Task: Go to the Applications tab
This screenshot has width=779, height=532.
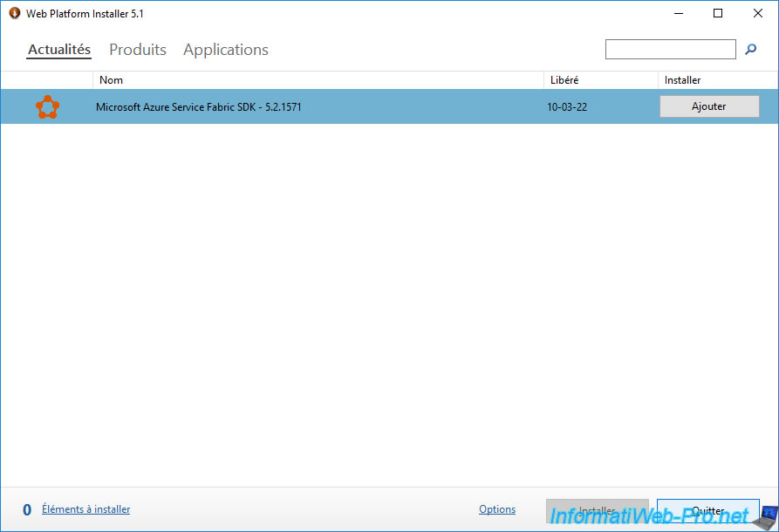Action: pyautogui.click(x=226, y=50)
